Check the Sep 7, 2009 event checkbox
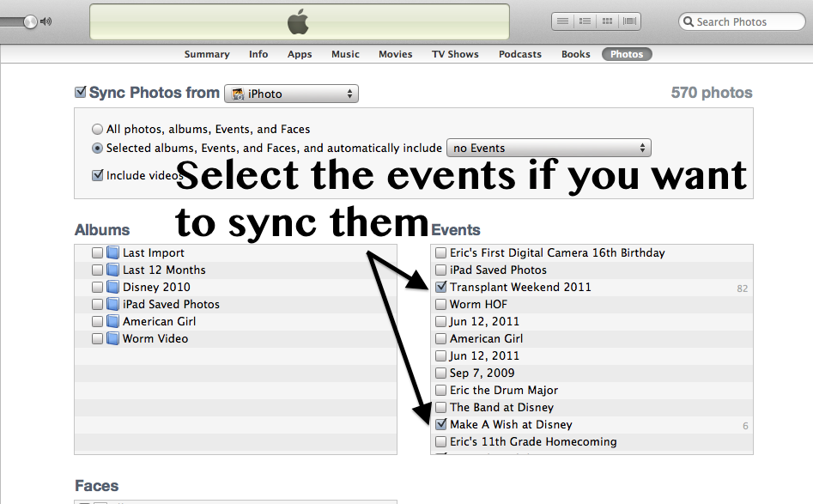Image resolution: width=813 pixels, height=504 pixels. 440,373
